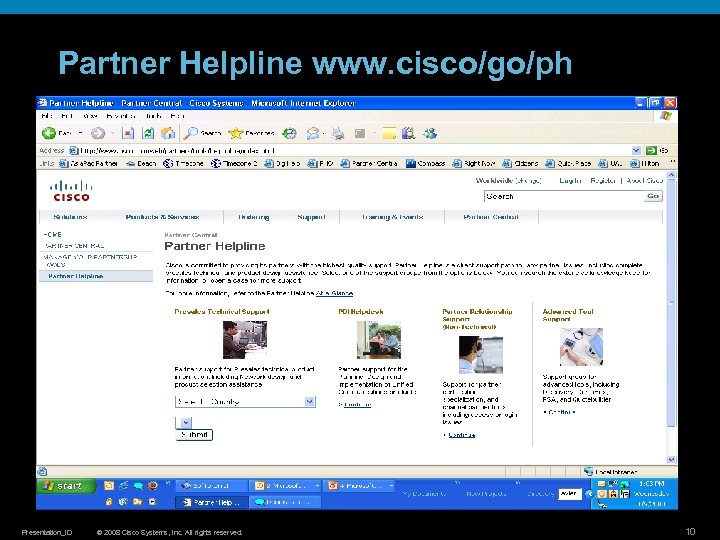This screenshot has width=720, height=540.
Task: Click the Register link
Action: [603, 180]
